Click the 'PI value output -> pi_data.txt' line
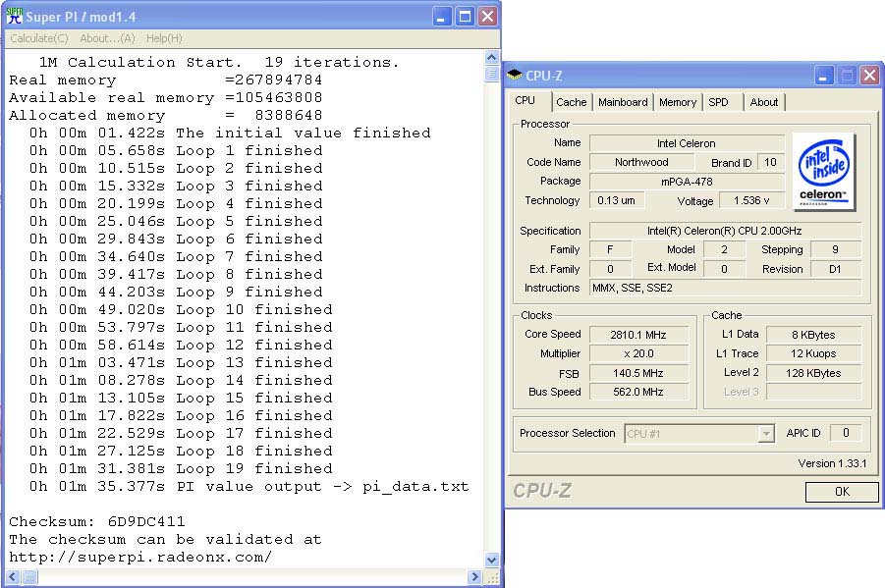 (249, 487)
